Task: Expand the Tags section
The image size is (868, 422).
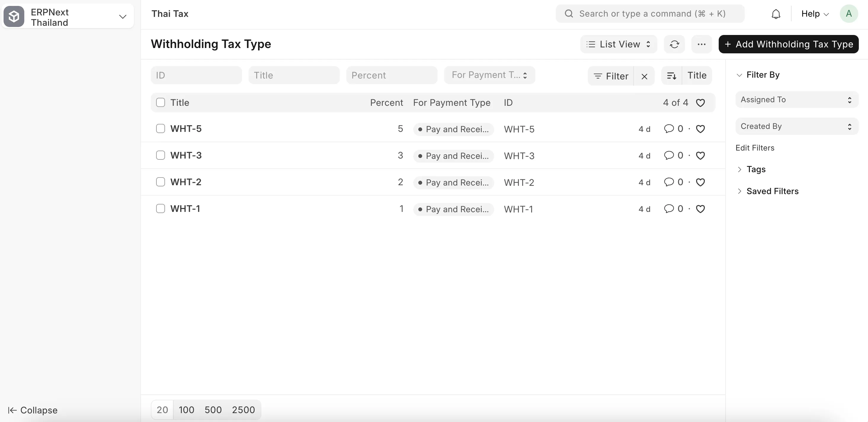Action: pos(751,169)
